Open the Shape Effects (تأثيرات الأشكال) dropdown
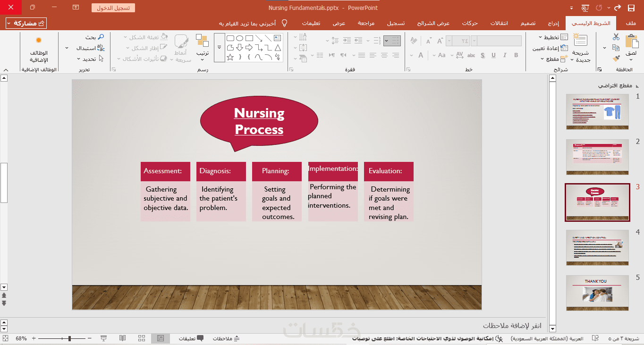This screenshot has width=644, height=345. [142, 59]
